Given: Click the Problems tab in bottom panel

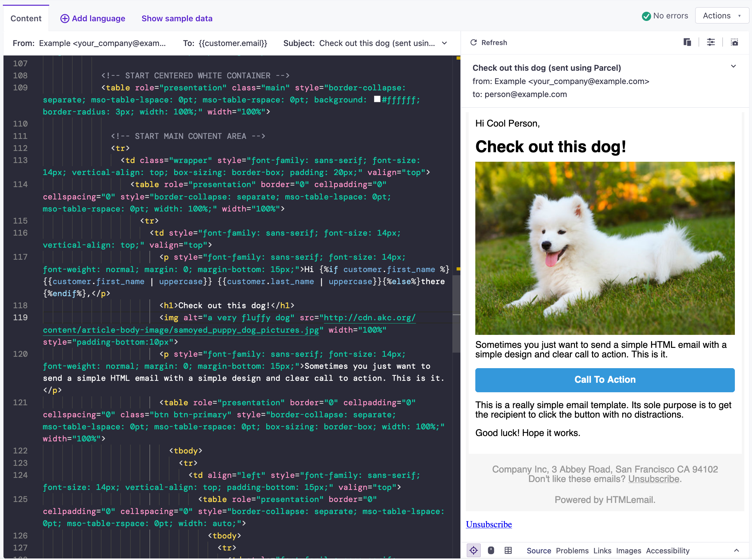Looking at the screenshot, I should [571, 551].
